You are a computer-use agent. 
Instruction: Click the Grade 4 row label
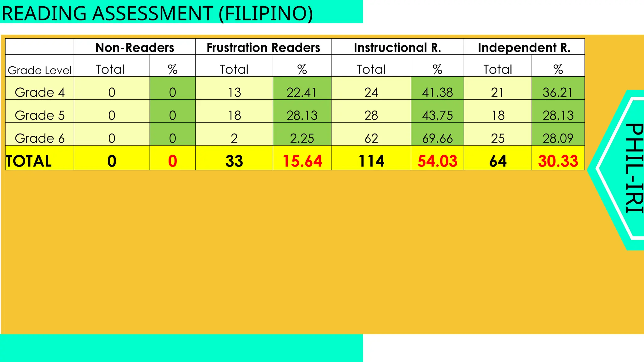pyautogui.click(x=40, y=92)
